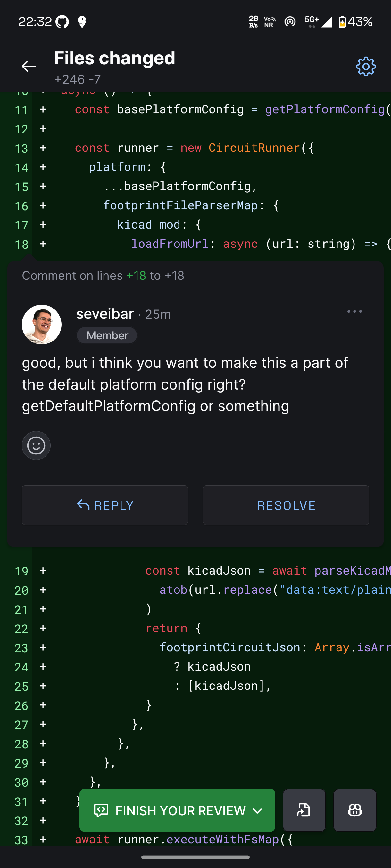The height and width of the screenshot is (868, 391).
Task: Open the seveibar username profile link
Action: [x=105, y=314]
